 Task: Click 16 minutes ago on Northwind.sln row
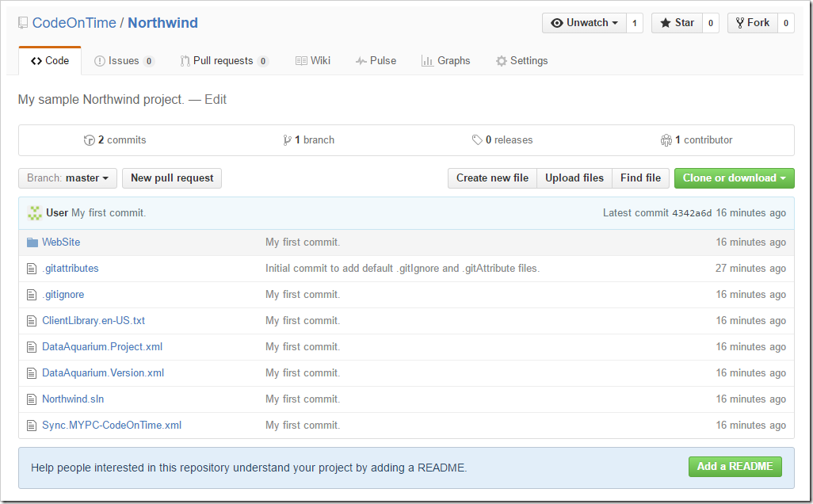pos(750,399)
